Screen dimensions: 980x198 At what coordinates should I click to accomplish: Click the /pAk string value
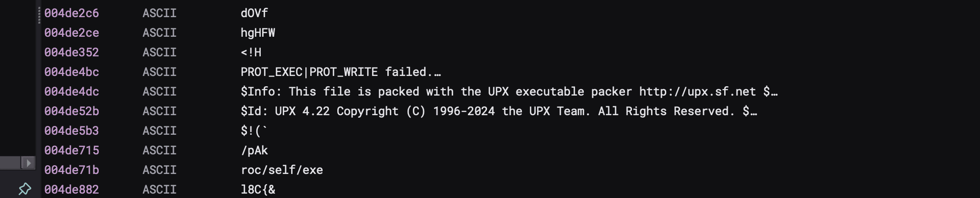254,150
